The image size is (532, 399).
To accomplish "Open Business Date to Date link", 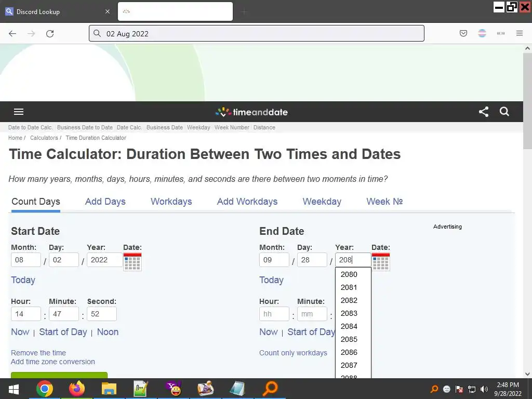I will 85,128.
